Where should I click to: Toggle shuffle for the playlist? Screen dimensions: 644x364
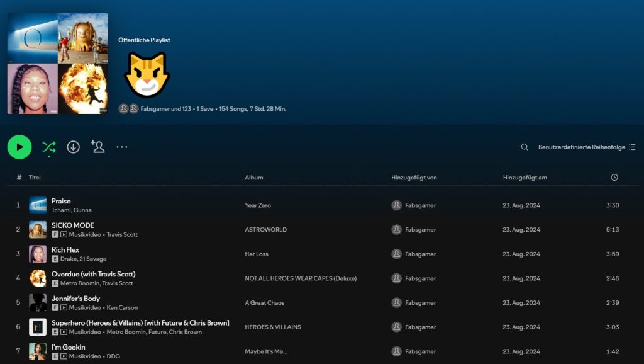(x=48, y=147)
